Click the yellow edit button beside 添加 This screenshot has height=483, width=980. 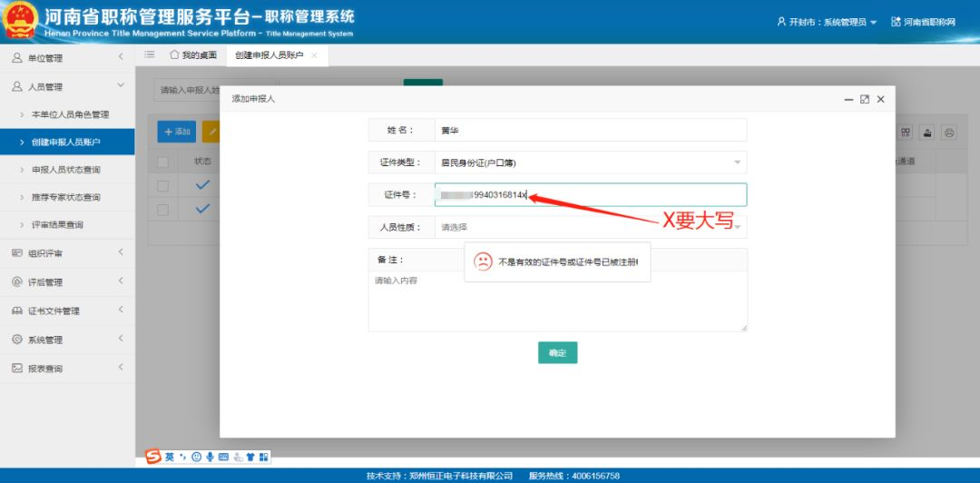(x=211, y=132)
